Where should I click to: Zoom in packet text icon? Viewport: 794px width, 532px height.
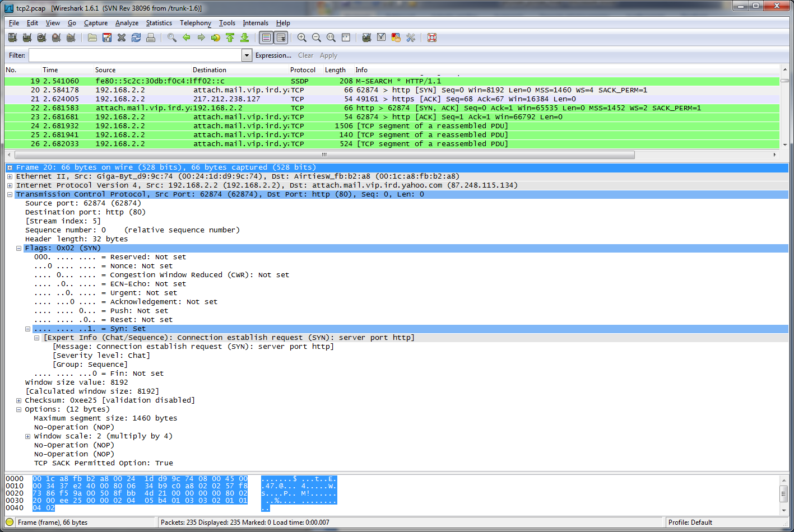pos(302,38)
